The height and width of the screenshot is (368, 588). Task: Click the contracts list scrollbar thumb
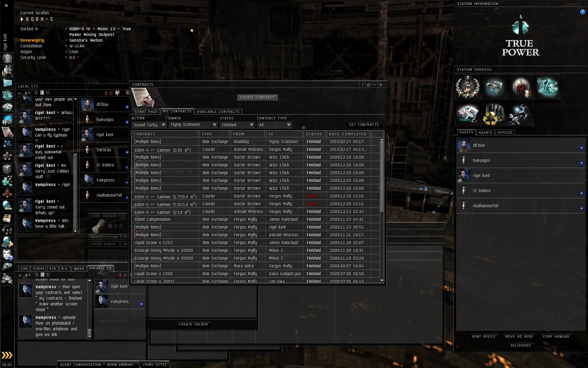click(x=382, y=177)
